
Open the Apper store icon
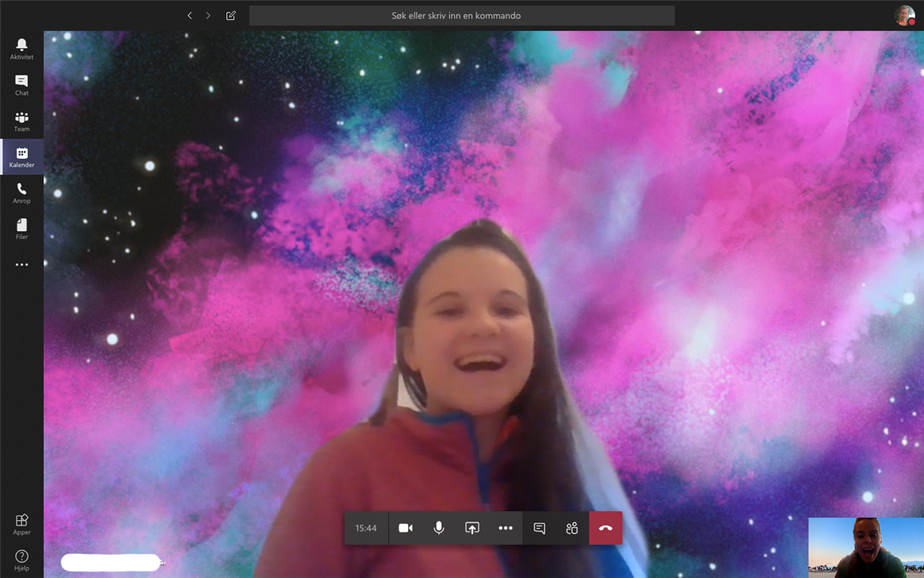(x=22, y=524)
